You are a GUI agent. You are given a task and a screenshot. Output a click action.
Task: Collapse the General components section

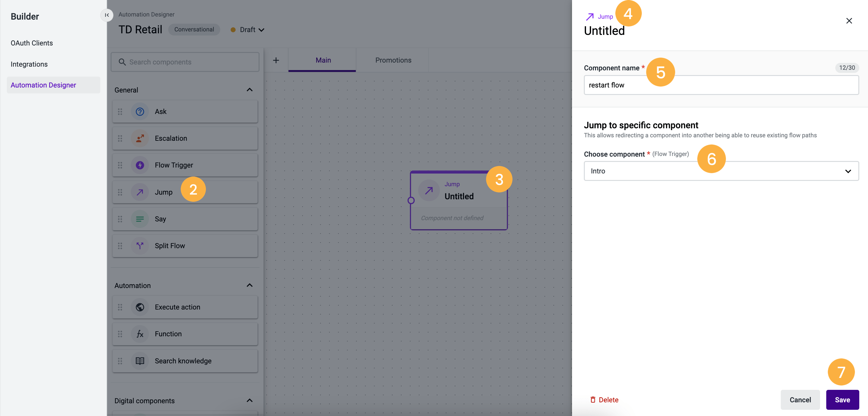tap(250, 90)
